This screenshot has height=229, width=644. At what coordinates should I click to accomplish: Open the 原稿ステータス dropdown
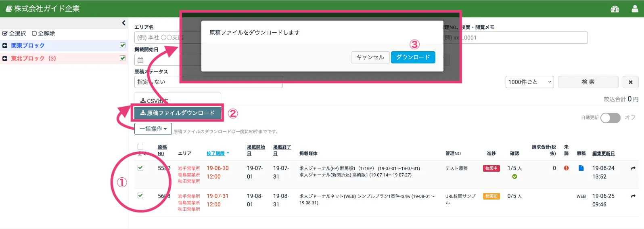pyautogui.click(x=208, y=82)
